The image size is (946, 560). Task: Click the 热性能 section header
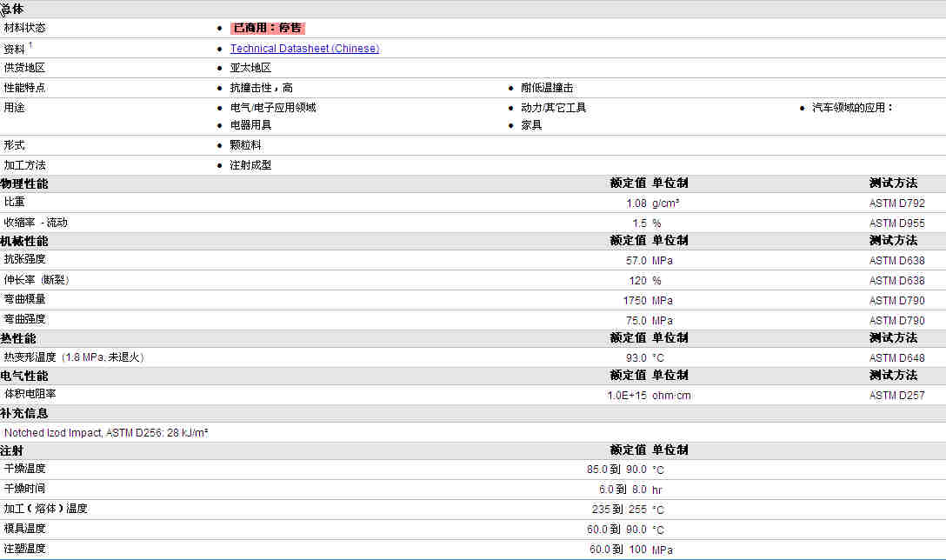coord(18,338)
